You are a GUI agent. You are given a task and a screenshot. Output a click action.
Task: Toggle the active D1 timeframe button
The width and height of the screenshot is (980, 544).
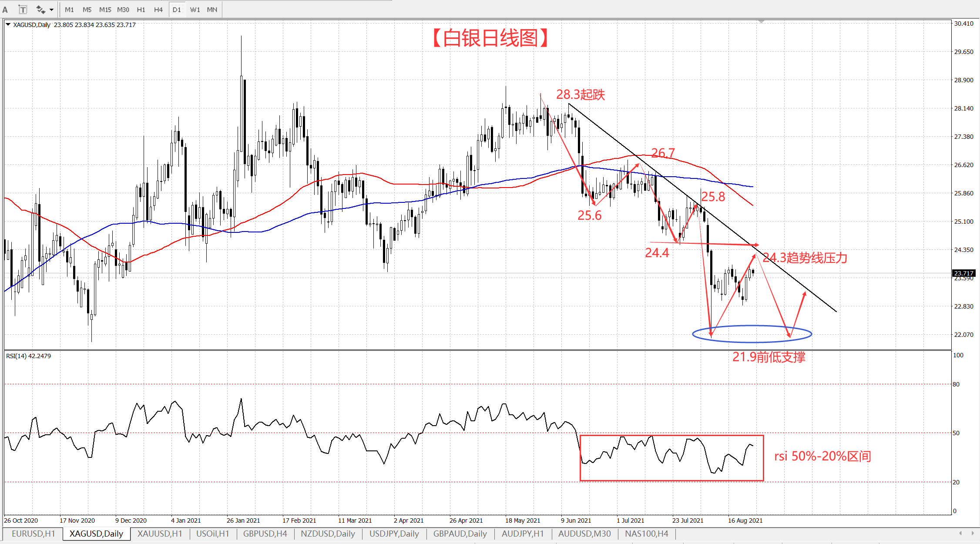[177, 10]
